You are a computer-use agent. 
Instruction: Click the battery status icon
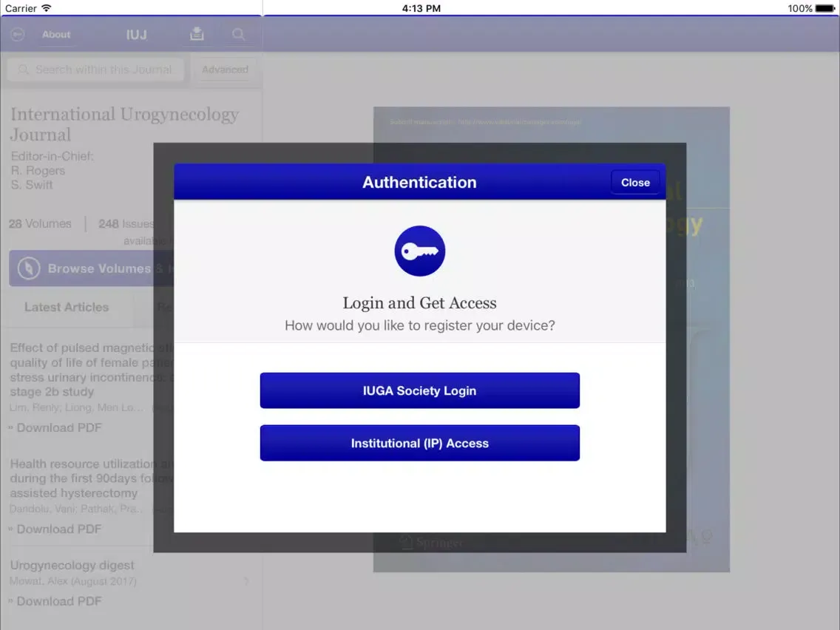825,8
